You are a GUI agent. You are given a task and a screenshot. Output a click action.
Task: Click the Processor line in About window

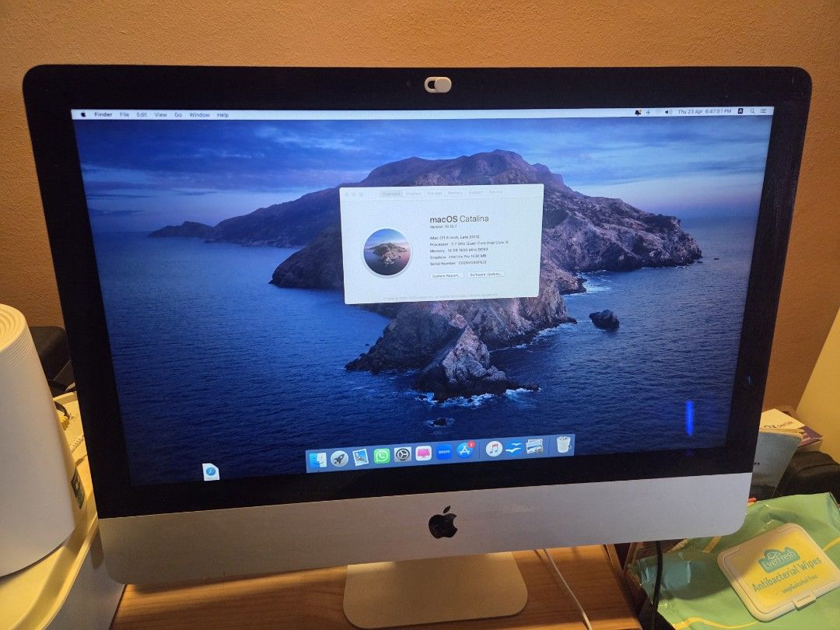pos(468,243)
